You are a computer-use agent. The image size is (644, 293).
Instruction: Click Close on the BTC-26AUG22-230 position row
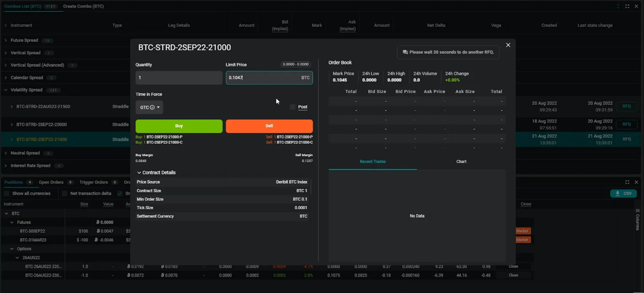513,275
